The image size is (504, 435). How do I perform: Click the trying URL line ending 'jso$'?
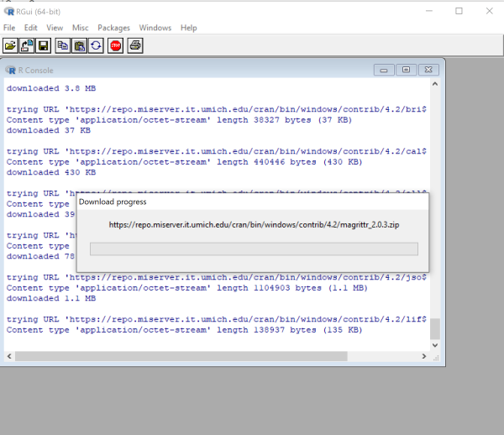click(x=217, y=278)
